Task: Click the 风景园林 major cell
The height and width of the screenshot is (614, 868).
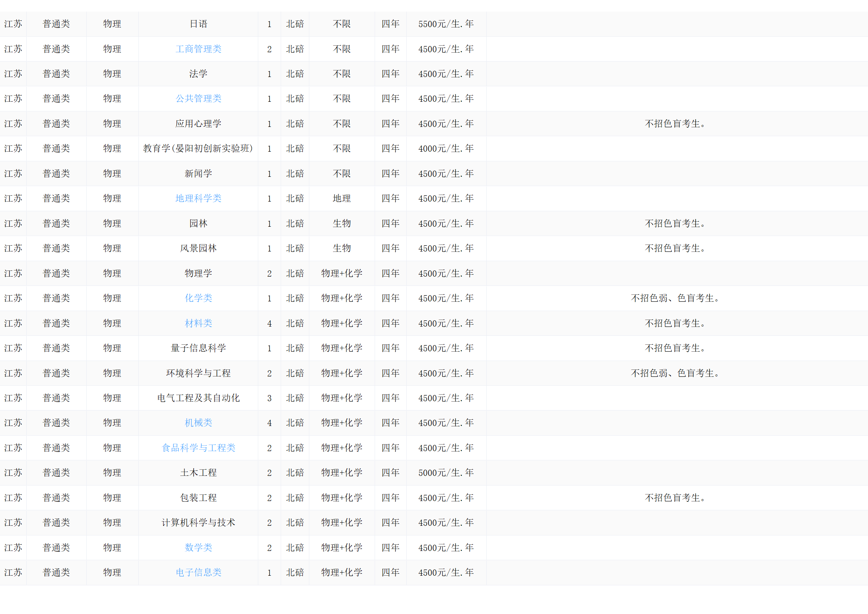Action: 198,248
